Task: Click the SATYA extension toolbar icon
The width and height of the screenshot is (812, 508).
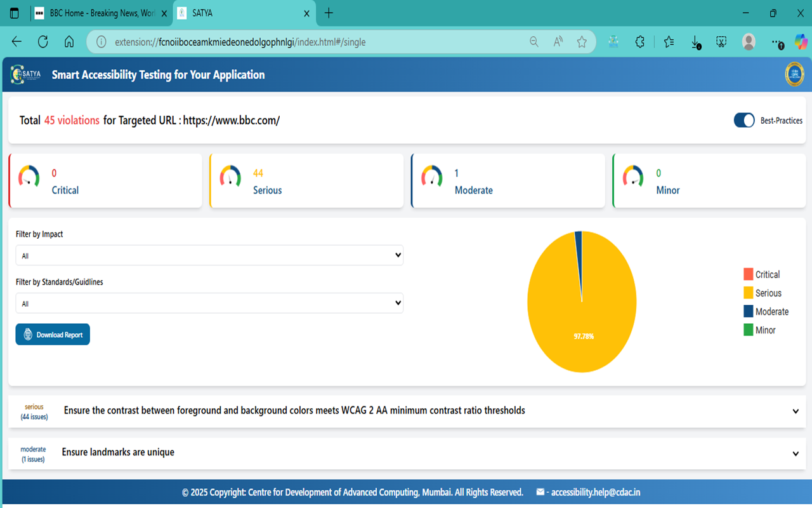Action: pos(613,42)
